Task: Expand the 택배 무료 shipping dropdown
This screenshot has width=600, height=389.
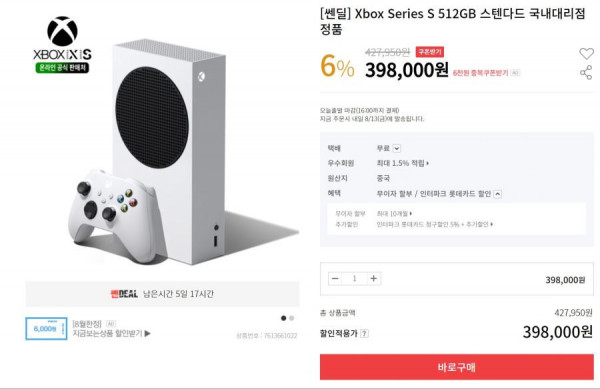Action: tap(397, 148)
